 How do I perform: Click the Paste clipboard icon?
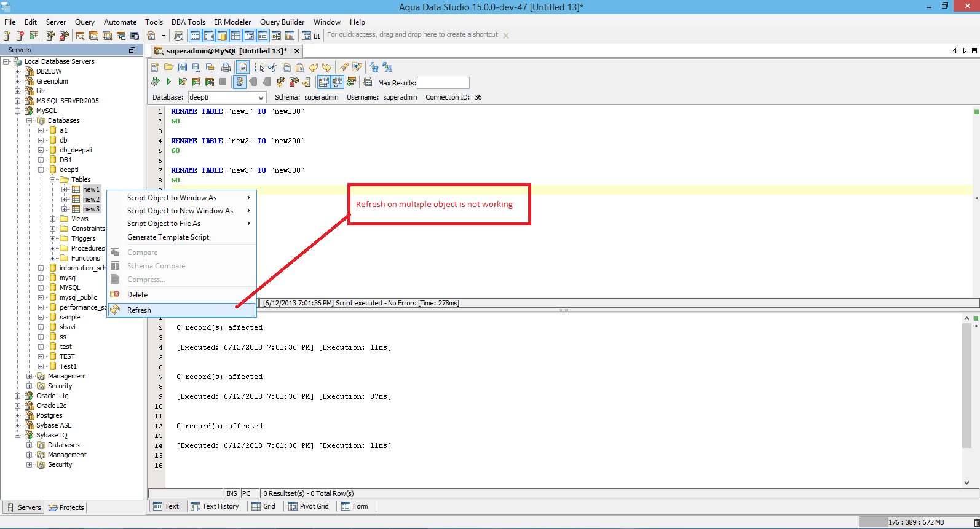tap(299, 67)
